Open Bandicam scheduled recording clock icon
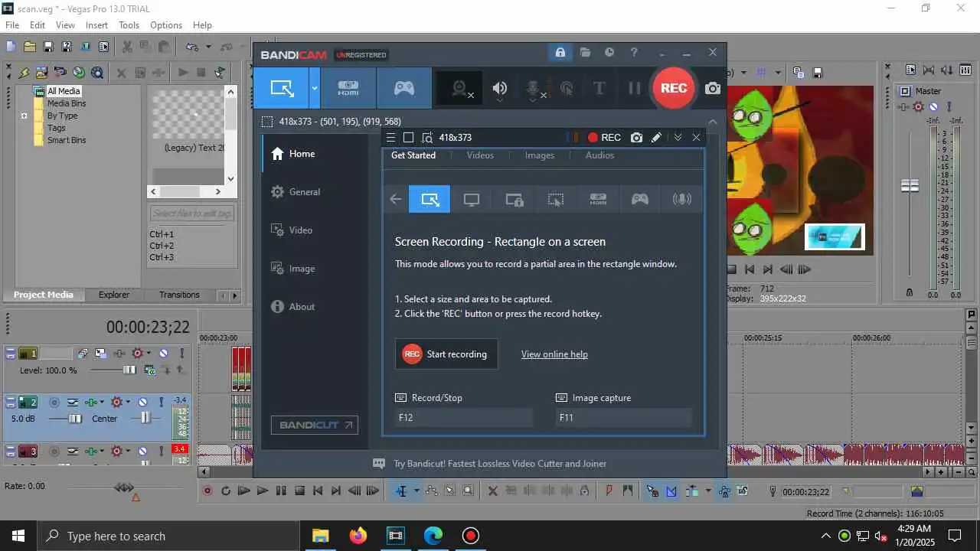The image size is (980, 551). click(x=609, y=53)
